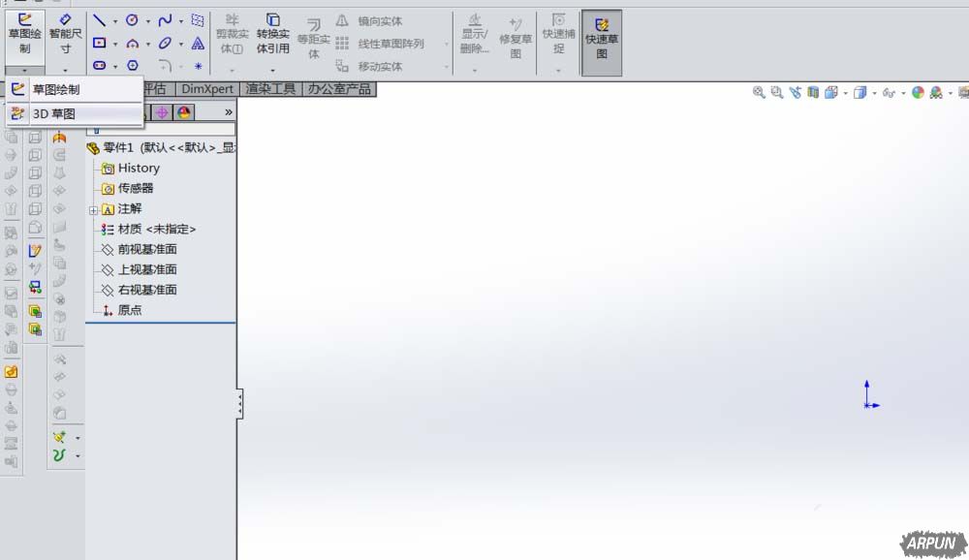The width and height of the screenshot is (969, 560).
Task: Select the Centerpoint Arc tool
Action: point(132,44)
